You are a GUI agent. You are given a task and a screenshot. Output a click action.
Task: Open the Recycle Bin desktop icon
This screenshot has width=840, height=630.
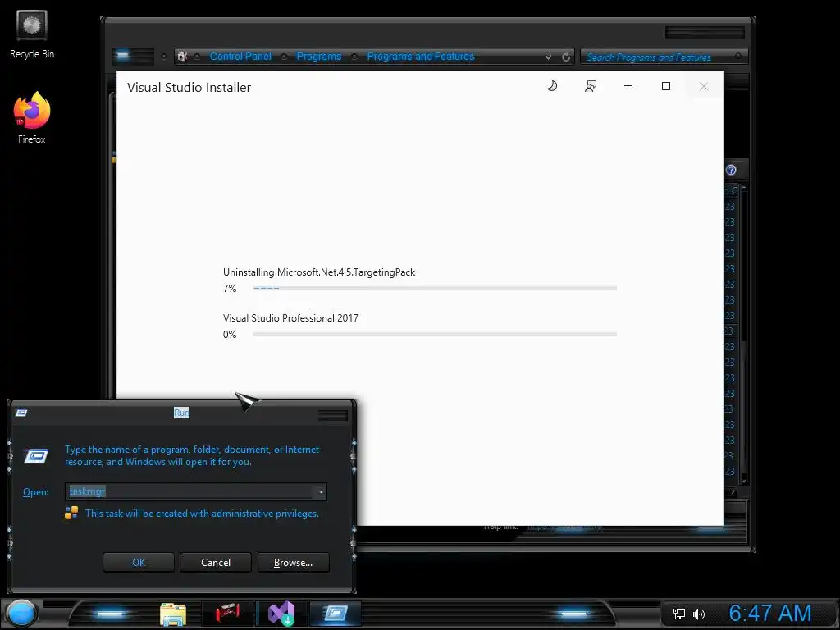coord(32,34)
